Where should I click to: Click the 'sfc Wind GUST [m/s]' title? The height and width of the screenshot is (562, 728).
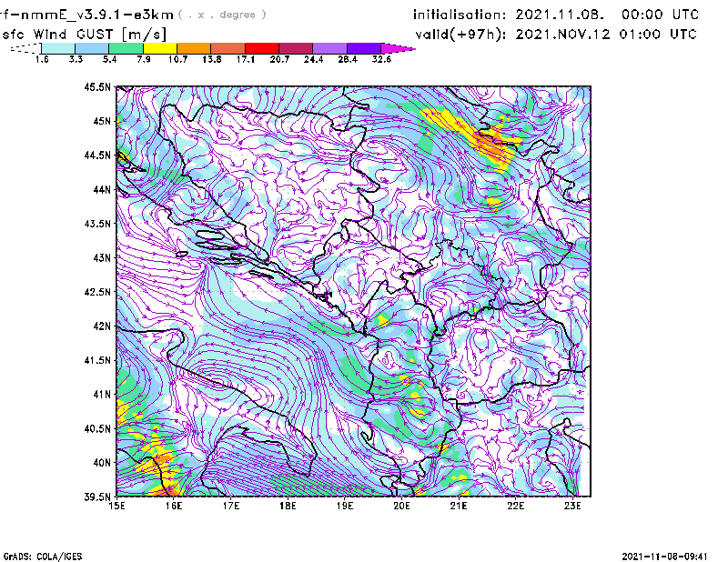click(84, 35)
